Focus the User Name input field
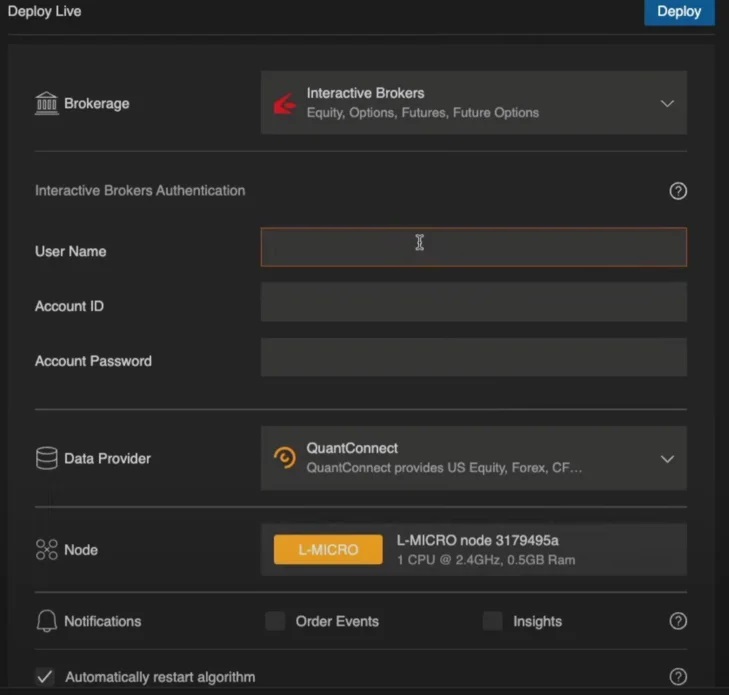 pos(473,247)
